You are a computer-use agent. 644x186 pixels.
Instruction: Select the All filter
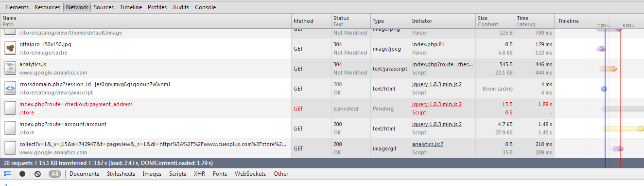[55, 174]
